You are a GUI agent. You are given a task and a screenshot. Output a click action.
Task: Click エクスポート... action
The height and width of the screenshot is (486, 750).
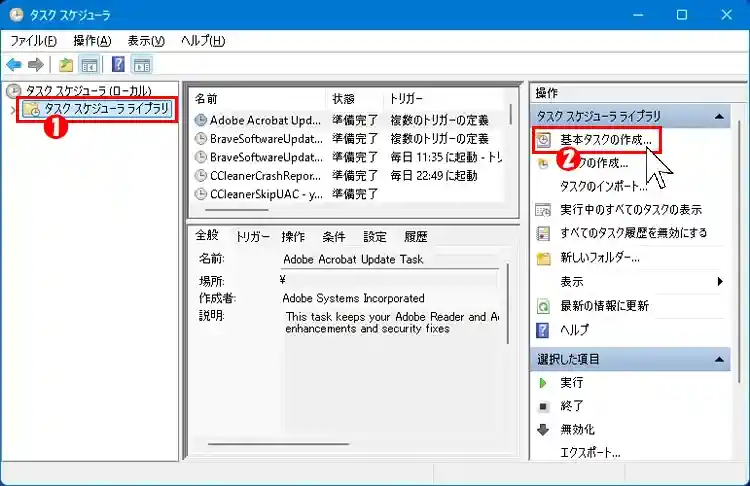pyautogui.click(x=590, y=453)
